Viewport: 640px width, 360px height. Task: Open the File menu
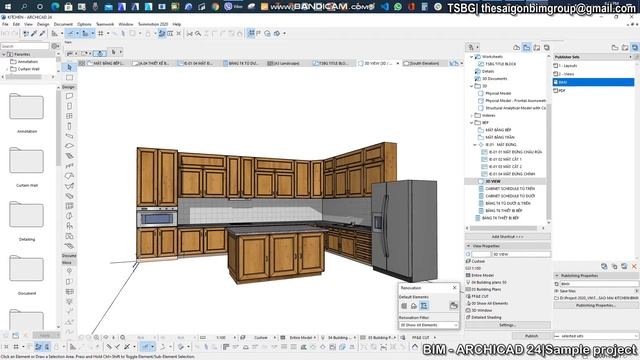[x=5, y=24]
